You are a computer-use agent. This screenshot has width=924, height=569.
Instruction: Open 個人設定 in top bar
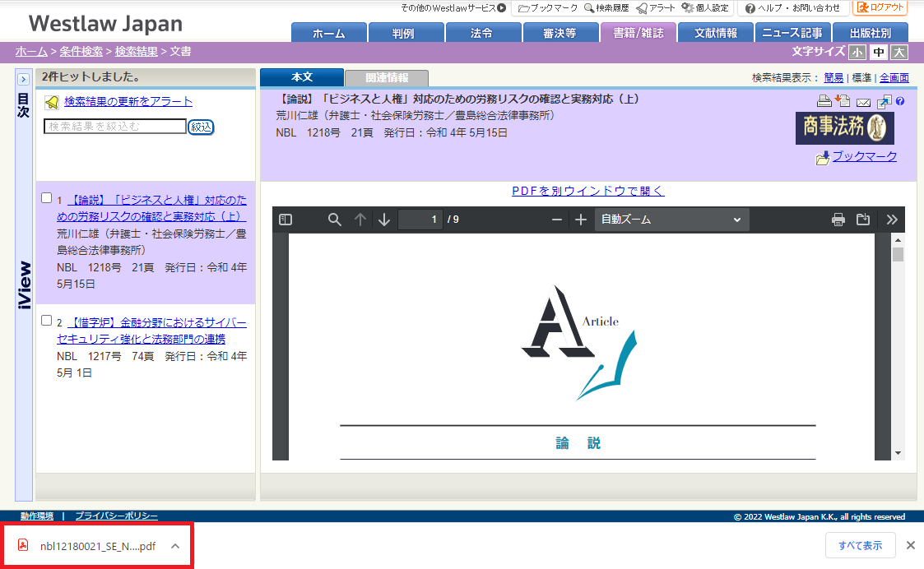pos(705,8)
